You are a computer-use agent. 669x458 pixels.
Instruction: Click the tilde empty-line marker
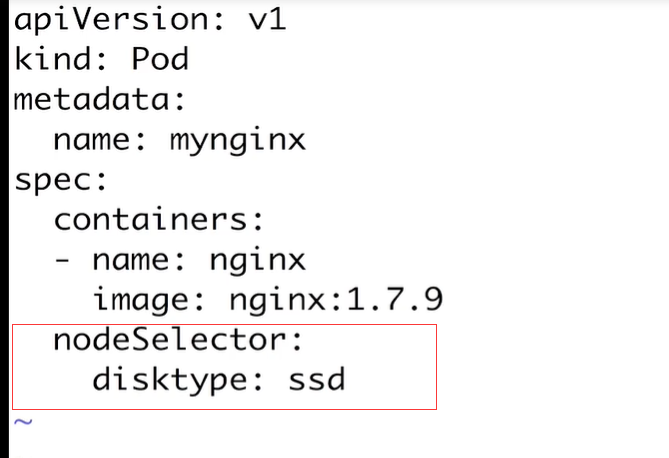pos(24,421)
